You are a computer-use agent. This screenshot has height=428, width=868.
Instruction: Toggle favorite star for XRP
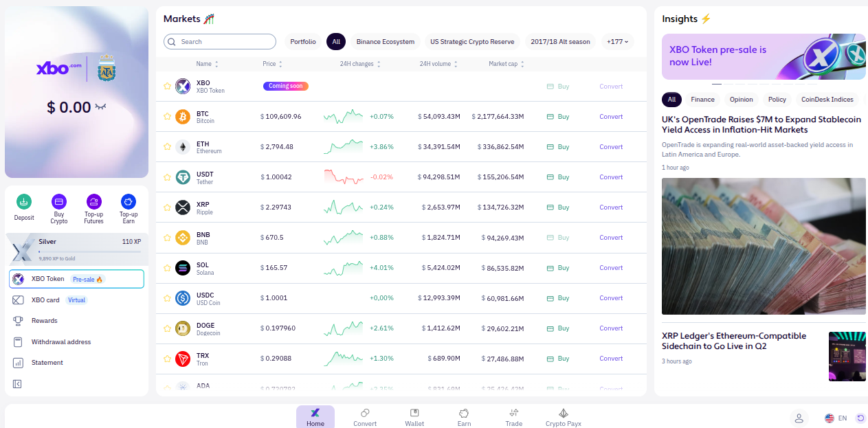click(167, 207)
